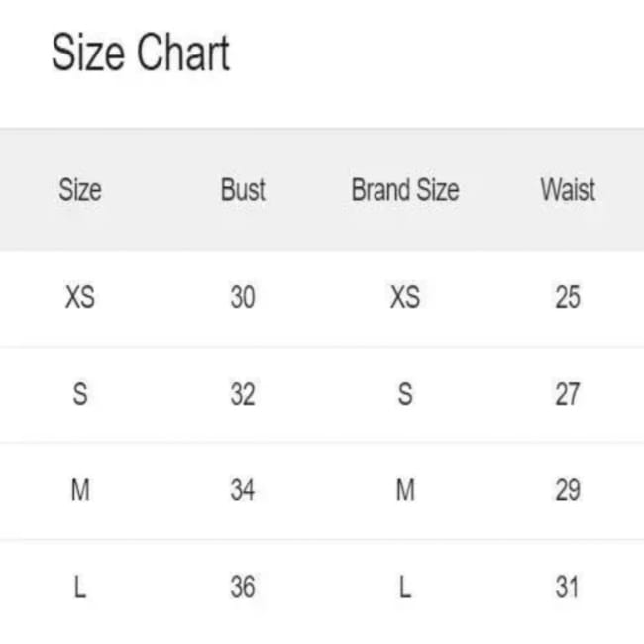Select the Bust column header
This screenshot has height=644, width=644.
point(243,189)
